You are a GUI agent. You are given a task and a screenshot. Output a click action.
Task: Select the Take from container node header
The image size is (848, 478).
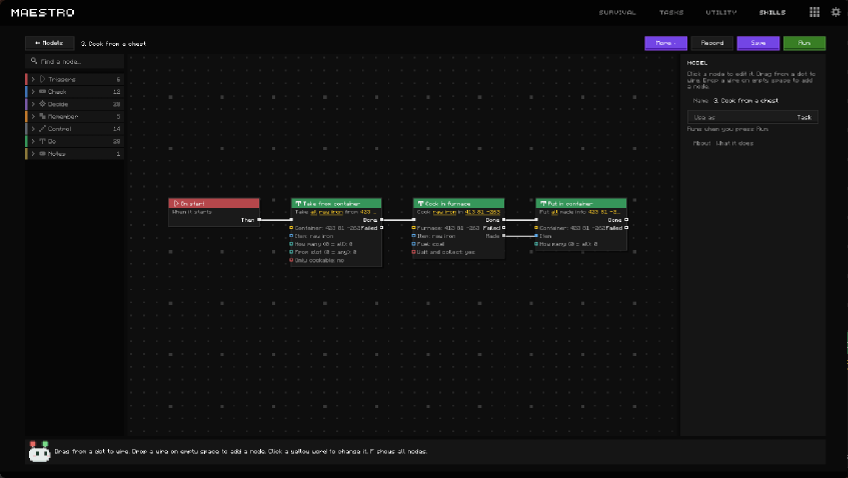(336, 203)
